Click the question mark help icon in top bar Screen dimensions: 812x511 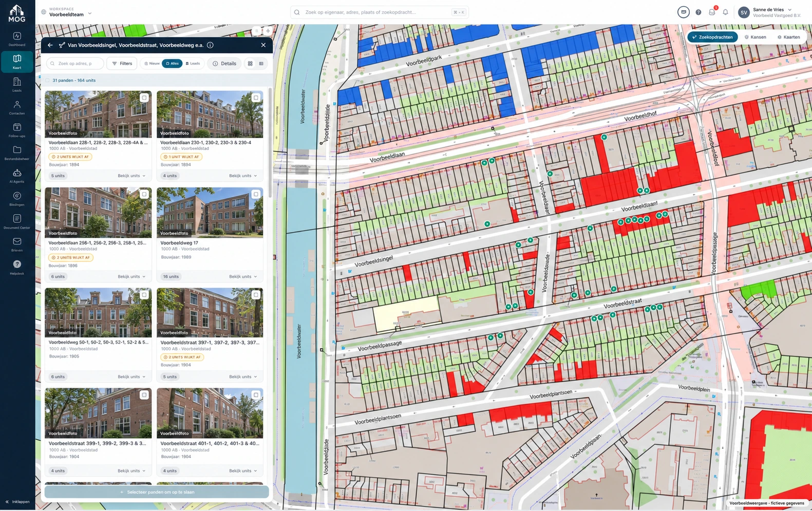698,12
